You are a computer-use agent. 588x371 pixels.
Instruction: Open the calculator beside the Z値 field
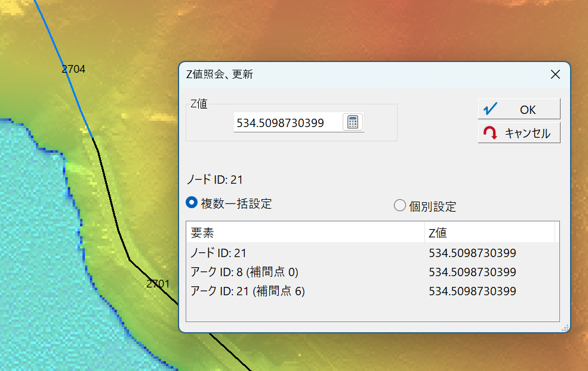coord(353,122)
